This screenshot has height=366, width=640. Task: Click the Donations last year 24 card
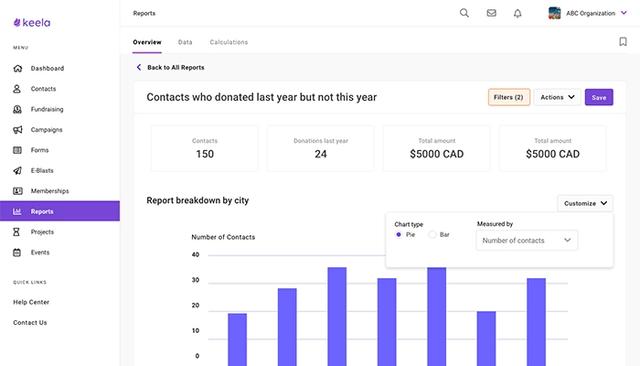pyautogui.click(x=320, y=148)
